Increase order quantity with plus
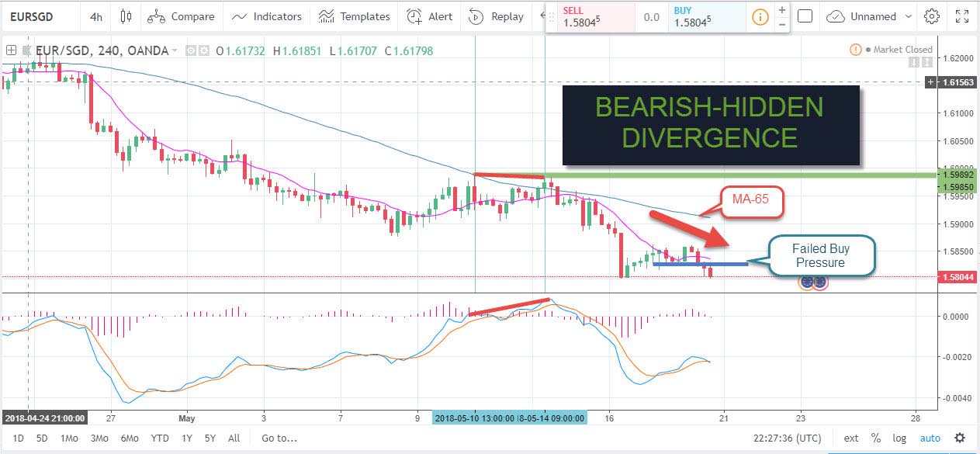This screenshot has width=980, height=454. pos(781,10)
